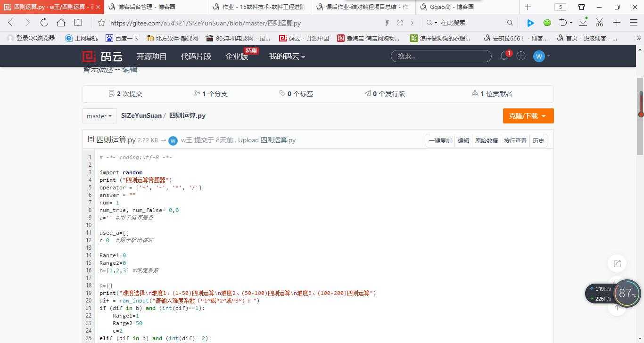View the 0 个标签 tags link
The width and height of the screenshot is (644, 343).
click(x=296, y=94)
